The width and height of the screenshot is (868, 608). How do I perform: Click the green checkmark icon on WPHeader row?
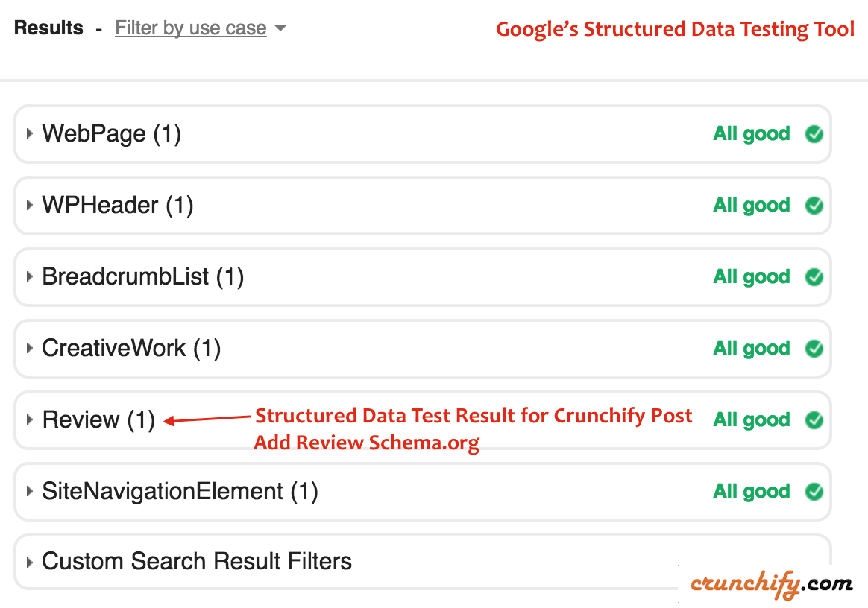(814, 206)
